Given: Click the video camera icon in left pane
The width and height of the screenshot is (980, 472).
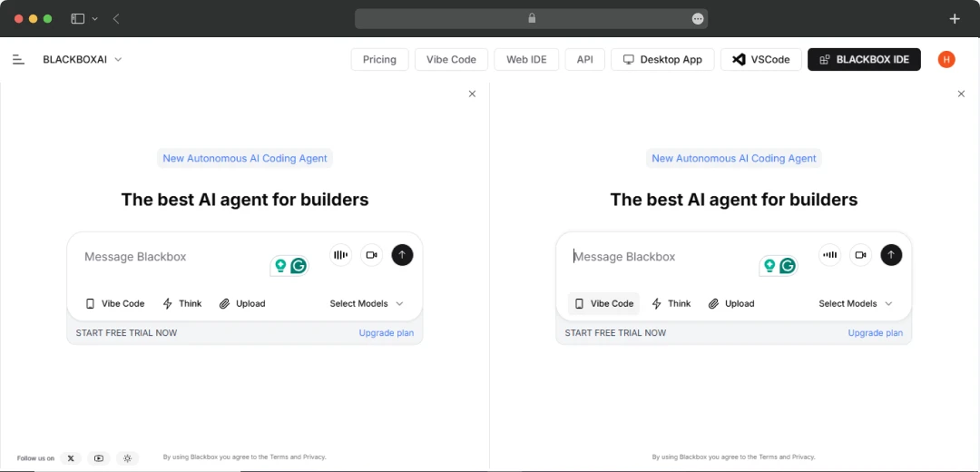Looking at the screenshot, I should click(372, 255).
